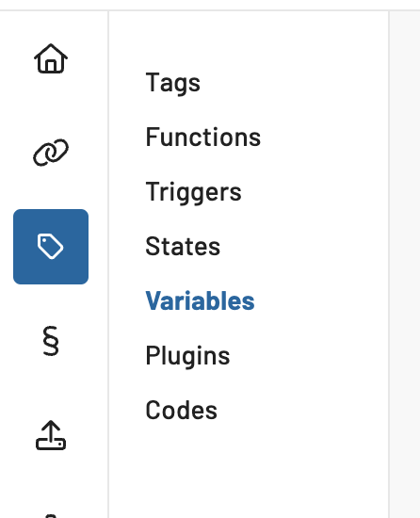The image size is (420, 518).
Task: Open the Tags list link
Action: coord(172,83)
